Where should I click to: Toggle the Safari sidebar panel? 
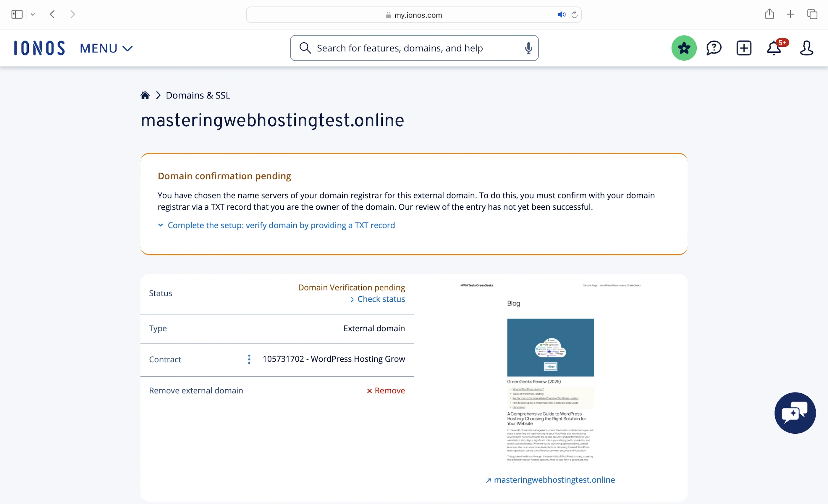point(17,14)
